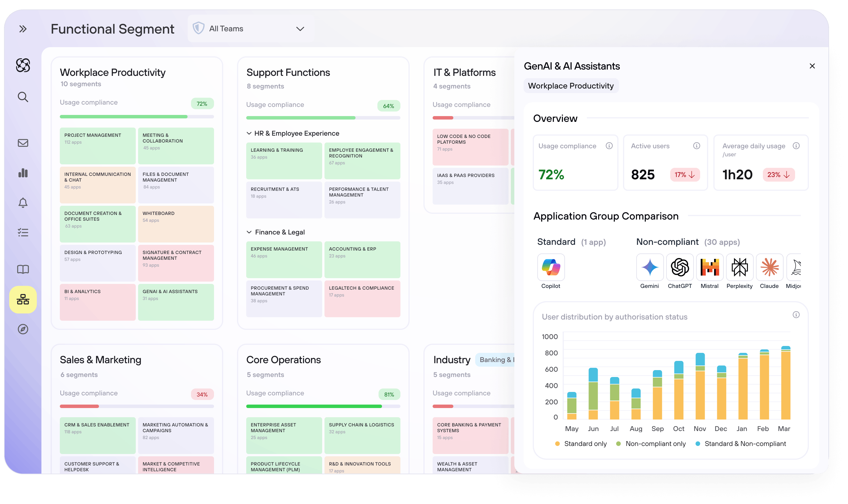This screenshot has height=504, width=848.
Task: Open the Signature & Contract Management tile
Action: click(176, 263)
